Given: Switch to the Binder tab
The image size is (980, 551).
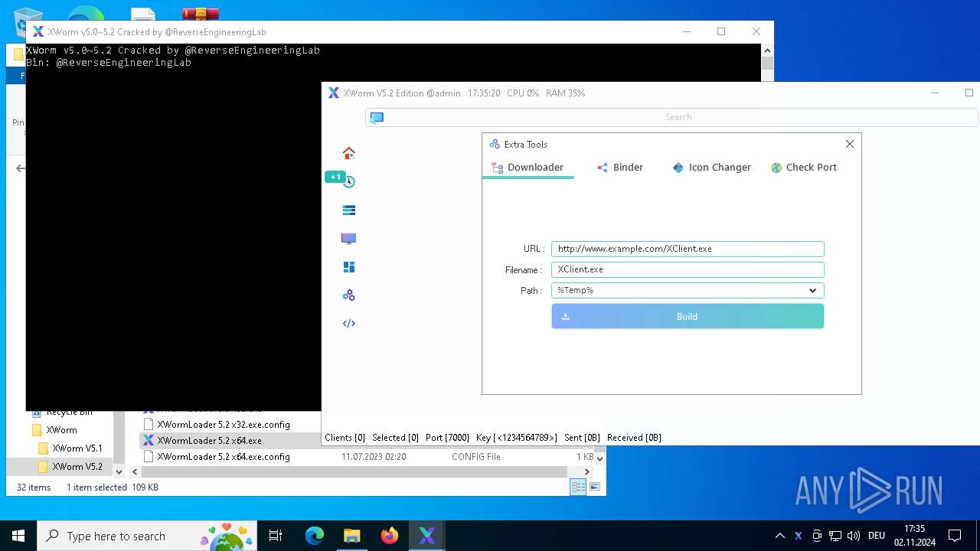Looking at the screenshot, I should [x=620, y=168].
